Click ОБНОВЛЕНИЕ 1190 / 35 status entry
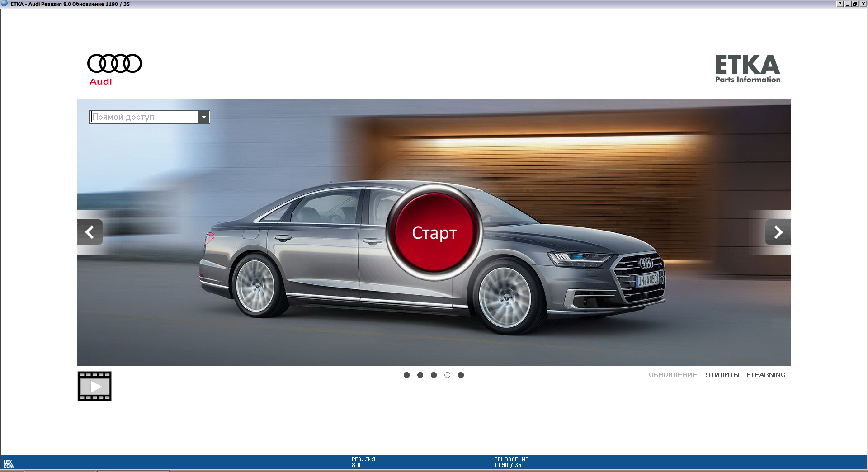 511,462
